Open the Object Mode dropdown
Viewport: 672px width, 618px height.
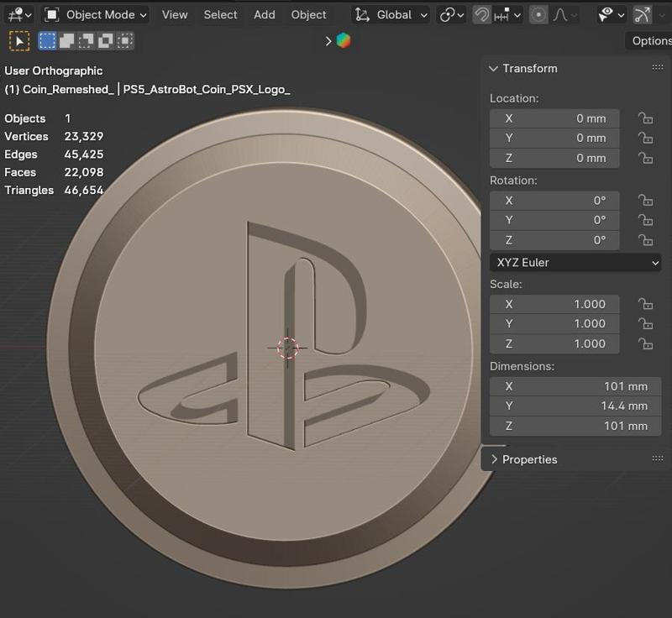[x=95, y=15]
